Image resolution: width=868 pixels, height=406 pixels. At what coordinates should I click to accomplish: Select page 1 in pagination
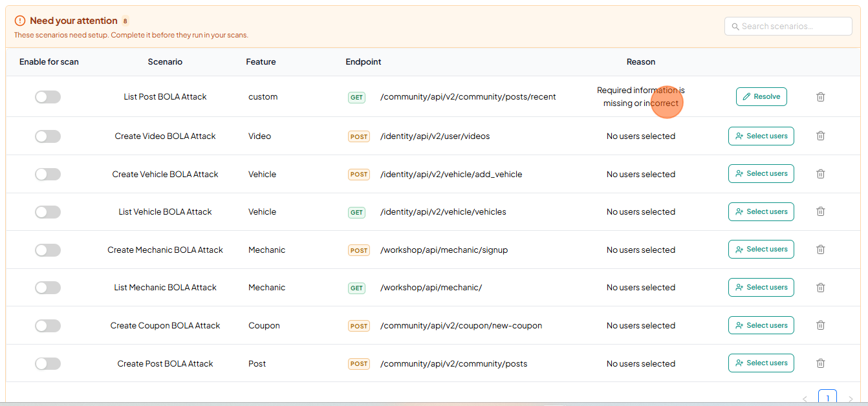pos(827,398)
